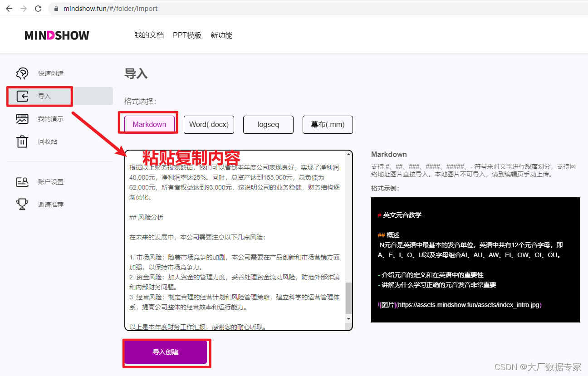Click the assets.mindshow.fun image URL in the example
This screenshot has height=376, width=588.
(x=469, y=305)
